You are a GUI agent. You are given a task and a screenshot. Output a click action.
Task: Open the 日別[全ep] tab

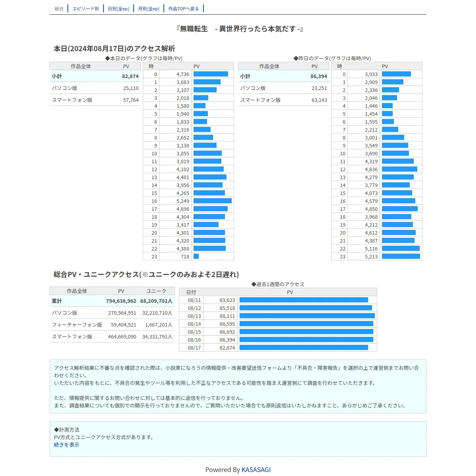click(x=119, y=9)
